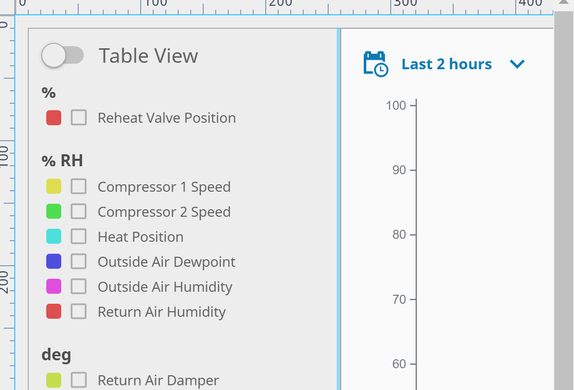Pick the green Compressor 2 Speed swatch
This screenshot has height=390, width=574.
(x=54, y=212)
